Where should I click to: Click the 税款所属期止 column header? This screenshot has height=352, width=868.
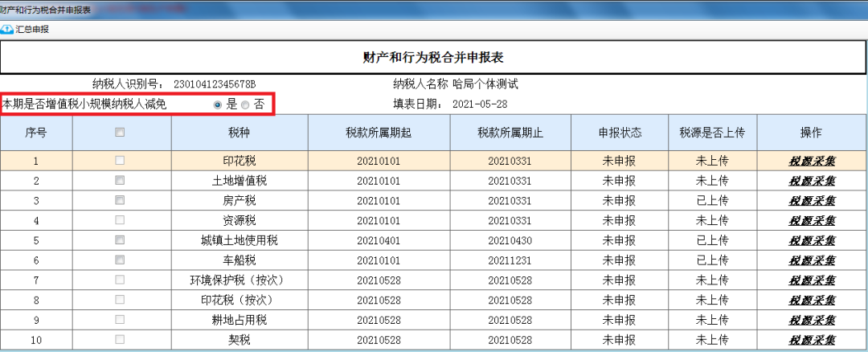510,133
